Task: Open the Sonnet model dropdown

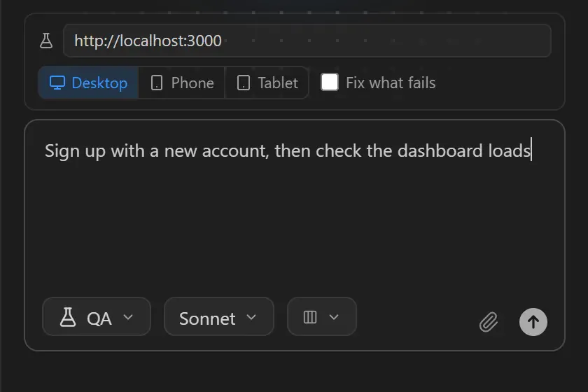Action: tap(219, 316)
